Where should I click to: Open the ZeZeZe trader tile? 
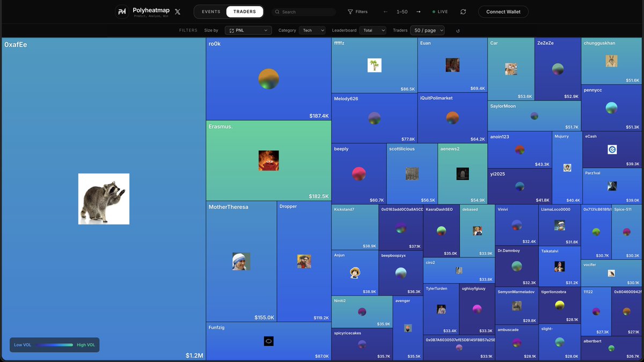(558, 69)
